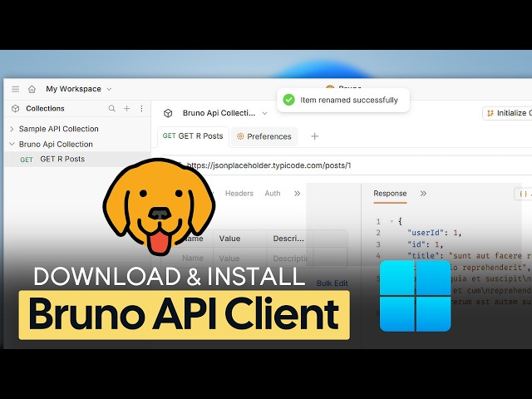Viewport: 532px width, 399px height.
Task: Click the green success checkmark icon
Action: (x=288, y=100)
